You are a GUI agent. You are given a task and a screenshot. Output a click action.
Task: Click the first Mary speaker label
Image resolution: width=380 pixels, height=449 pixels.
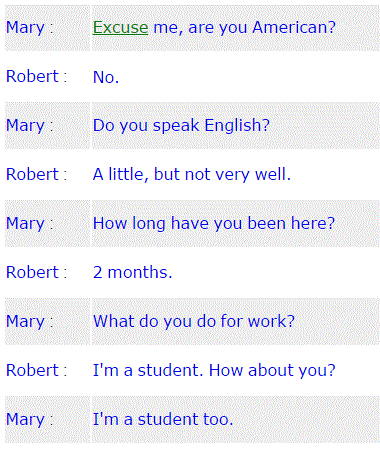30,27
